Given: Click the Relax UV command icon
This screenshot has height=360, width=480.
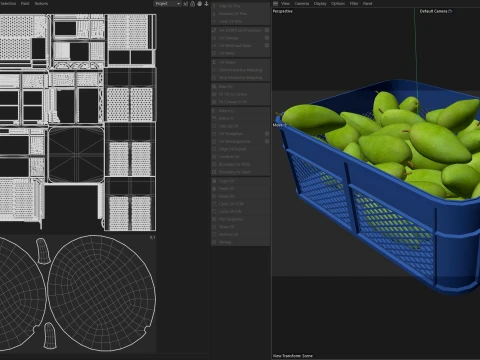Looking at the screenshot, I should [x=214, y=86].
